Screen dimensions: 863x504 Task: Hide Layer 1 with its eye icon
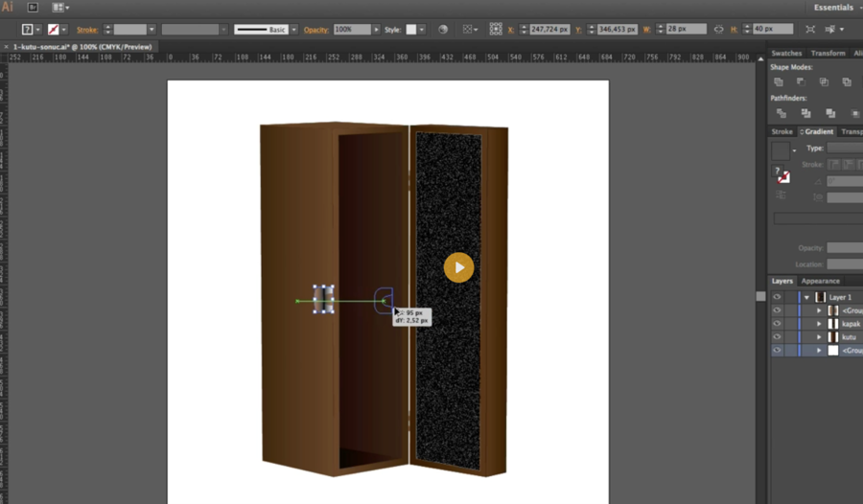(777, 297)
